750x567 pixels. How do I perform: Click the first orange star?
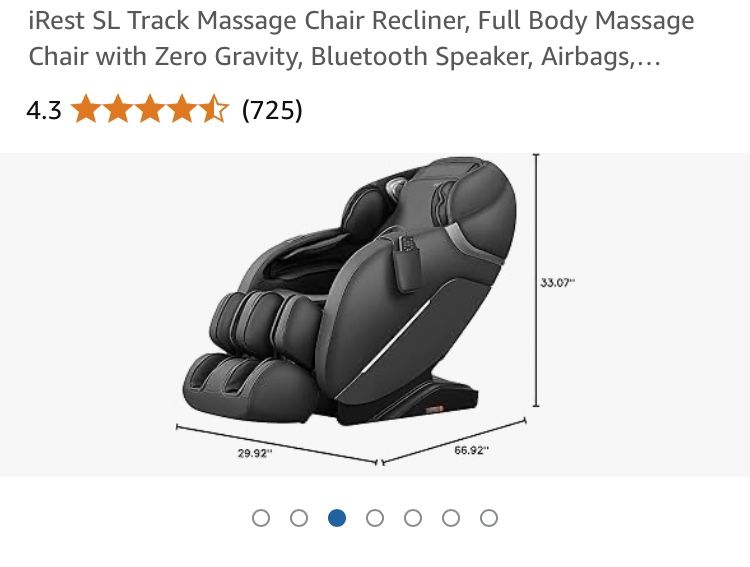point(87,109)
